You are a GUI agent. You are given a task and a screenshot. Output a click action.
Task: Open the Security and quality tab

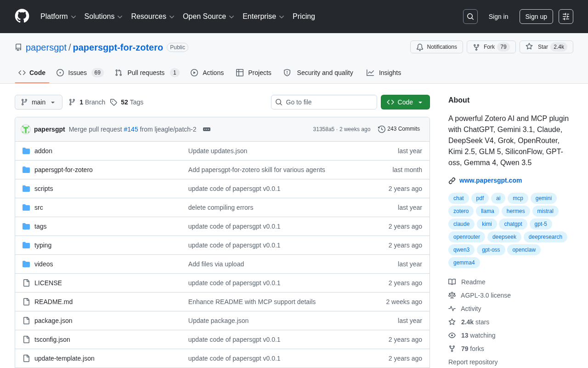pos(318,73)
